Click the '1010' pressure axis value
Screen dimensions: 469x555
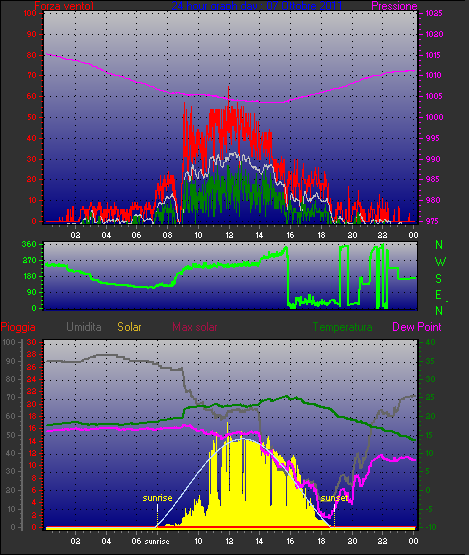coord(434,75)
